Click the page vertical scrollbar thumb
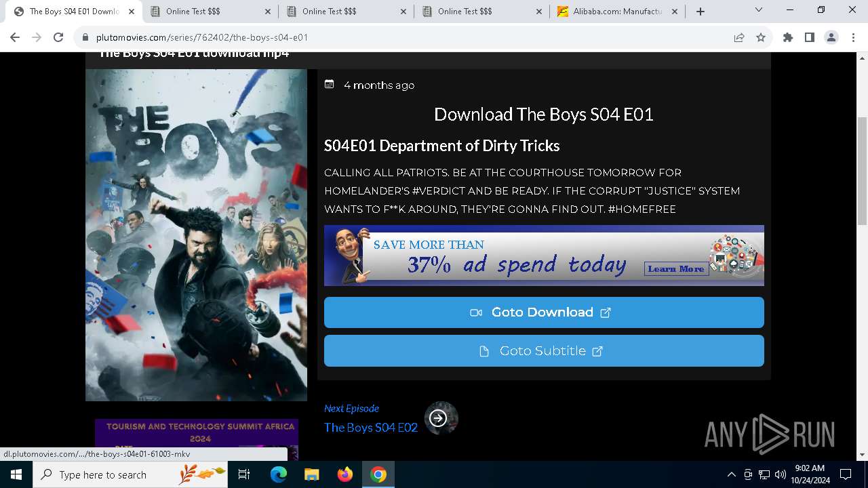 863,171
